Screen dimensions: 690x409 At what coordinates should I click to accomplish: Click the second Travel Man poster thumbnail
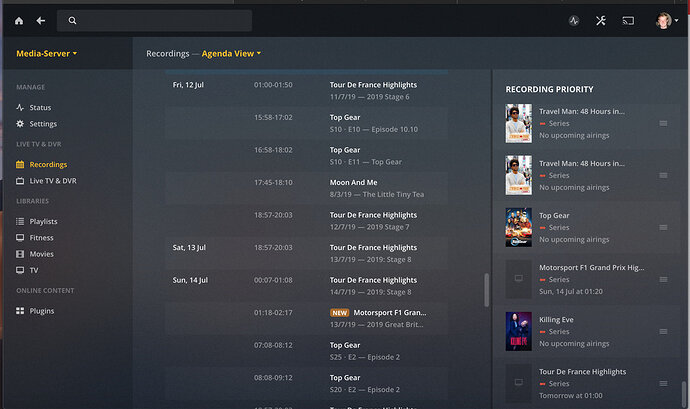pyautogui.click(x=518, y=175)
